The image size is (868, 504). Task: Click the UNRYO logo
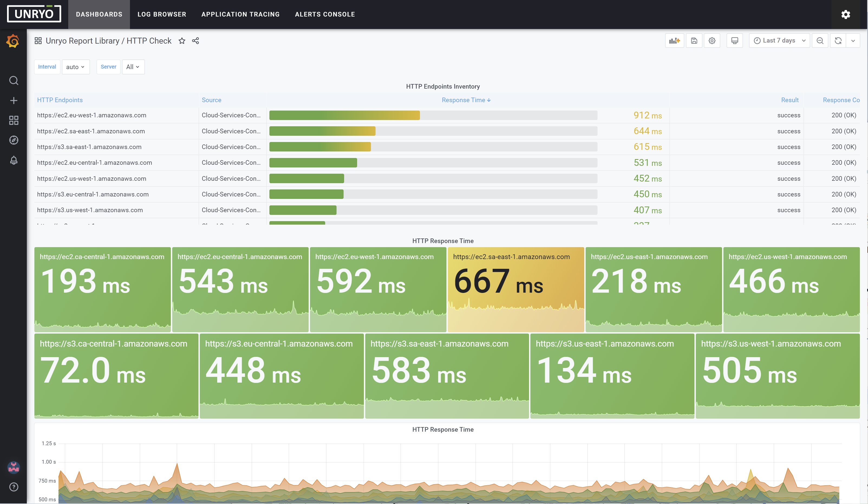(x=34, y=14)
